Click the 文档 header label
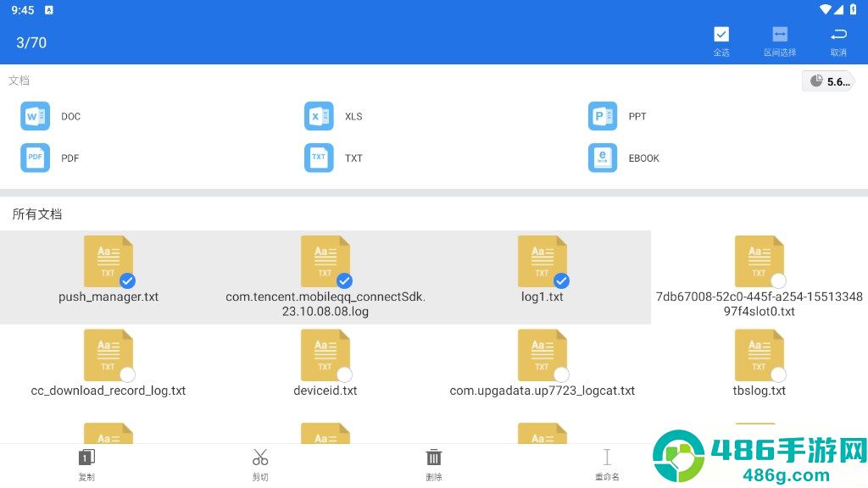This screenshot has width=868, height=488. click(x=19, y=80)
